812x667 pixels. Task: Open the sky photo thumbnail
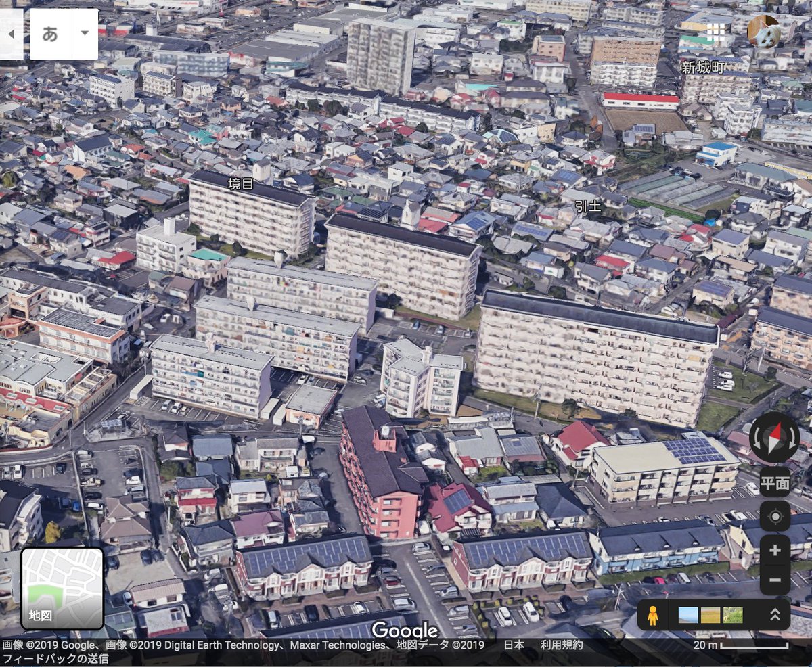(688, 615)
